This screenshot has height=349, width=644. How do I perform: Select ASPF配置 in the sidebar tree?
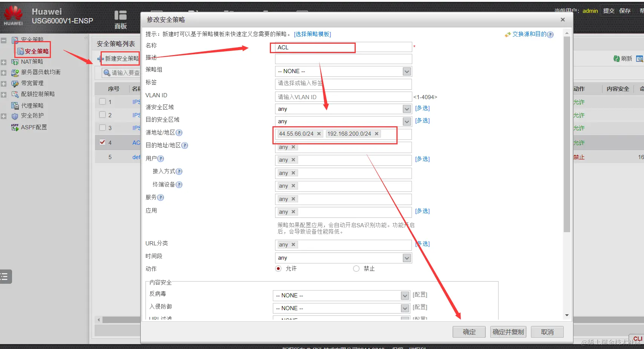point(34,127)
